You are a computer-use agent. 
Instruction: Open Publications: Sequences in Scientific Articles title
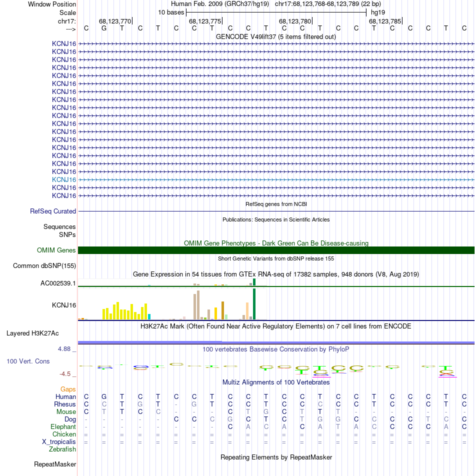tap(276, 219)
